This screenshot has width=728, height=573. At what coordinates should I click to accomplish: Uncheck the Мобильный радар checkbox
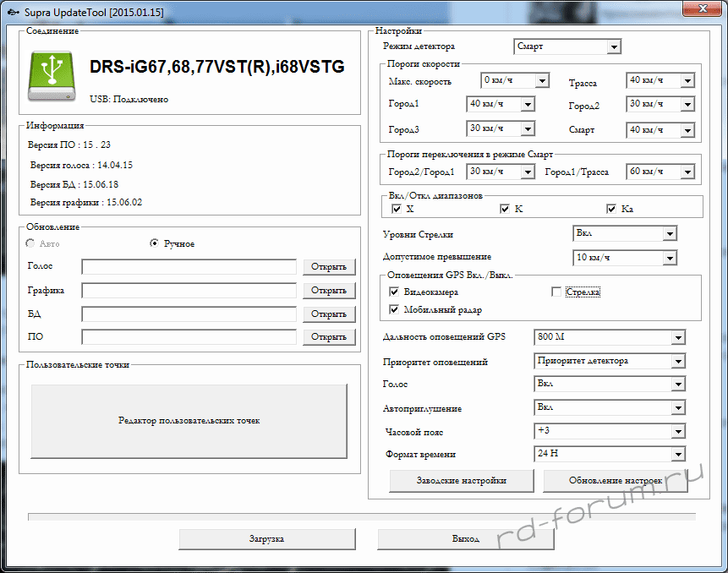(395, 309)
